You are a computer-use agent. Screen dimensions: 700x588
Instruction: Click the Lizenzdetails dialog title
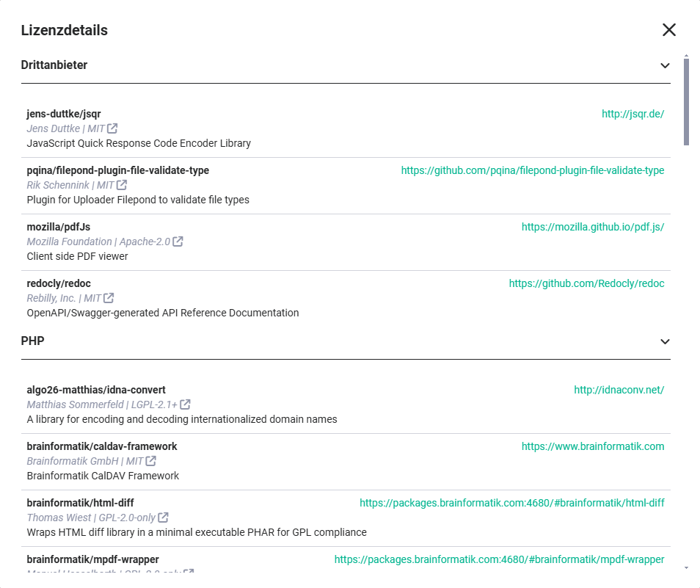point(65,30)
